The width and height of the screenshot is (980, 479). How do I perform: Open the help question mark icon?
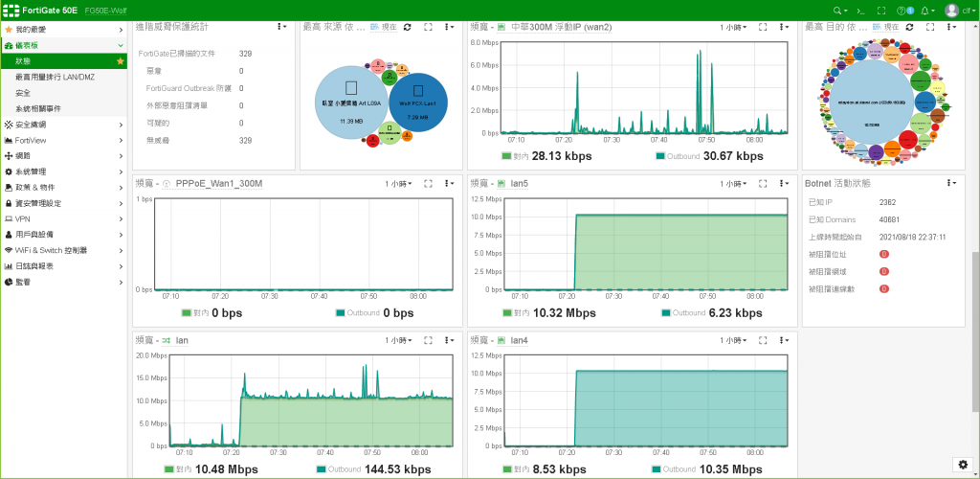point(904,10)
